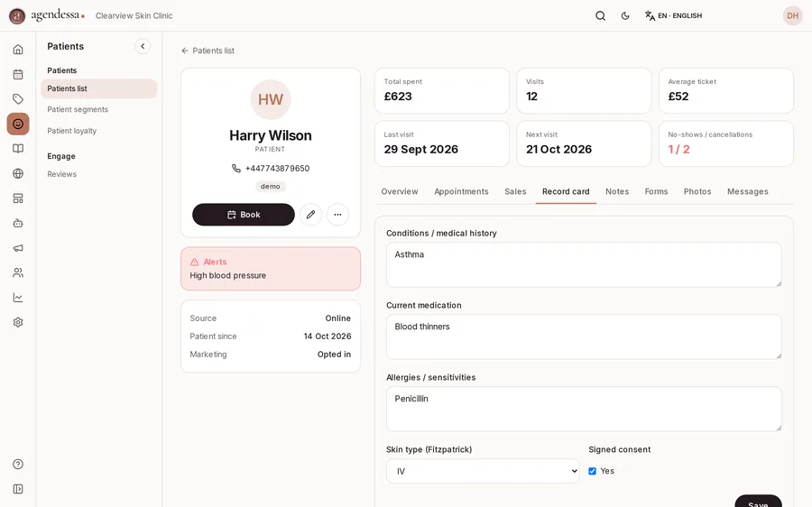Screen dimensions: 812x507
Task: Click the Book appointment button
Action: coord(244,215)
